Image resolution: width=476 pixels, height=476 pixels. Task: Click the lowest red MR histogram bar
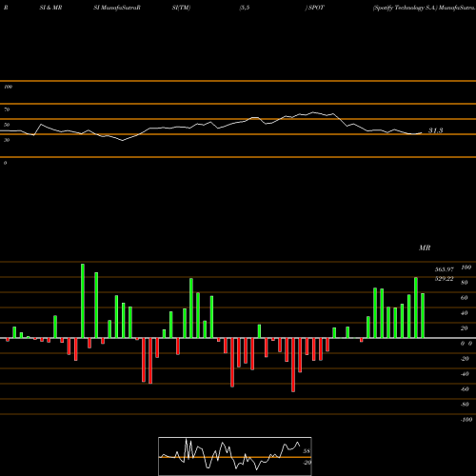(293, 365)
